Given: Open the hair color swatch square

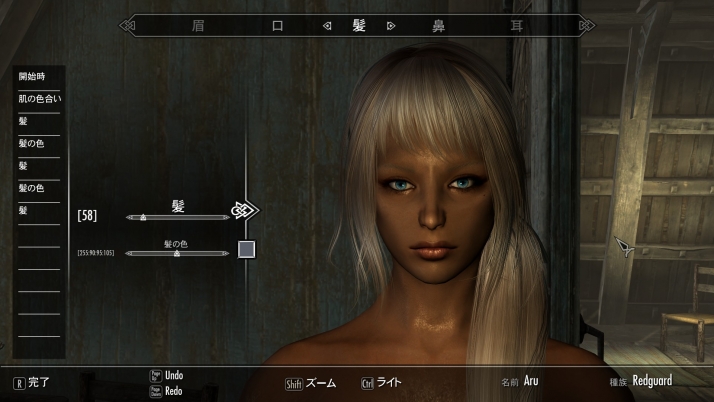Looking at the screenshot, I should 246,249.
